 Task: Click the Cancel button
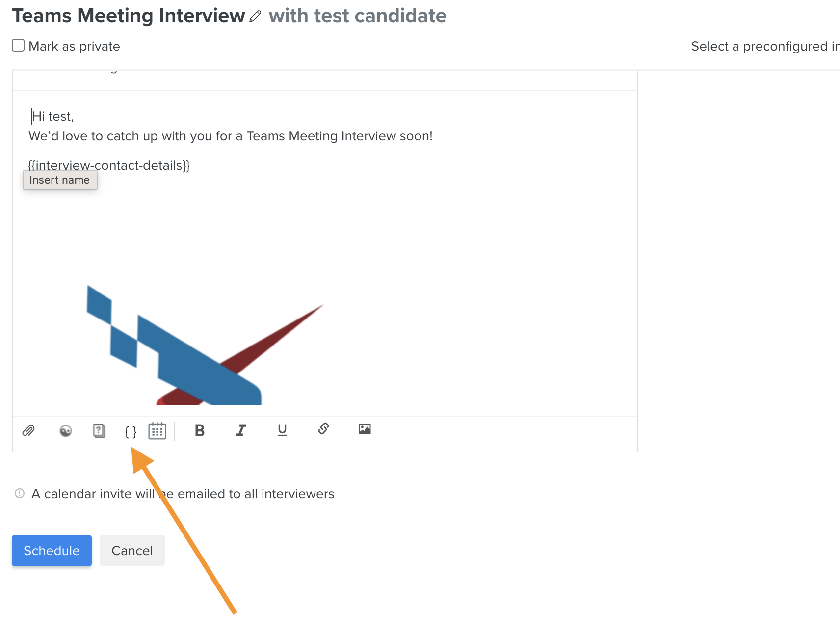(132, 551)
